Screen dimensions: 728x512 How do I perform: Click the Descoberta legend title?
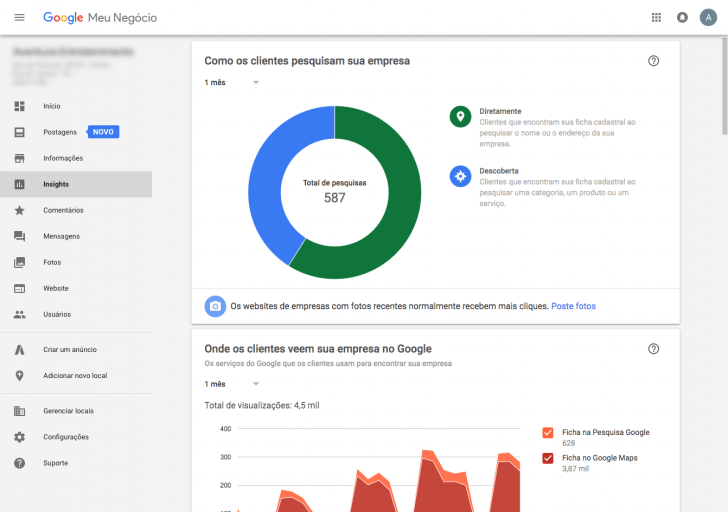(x=499, y=171)
